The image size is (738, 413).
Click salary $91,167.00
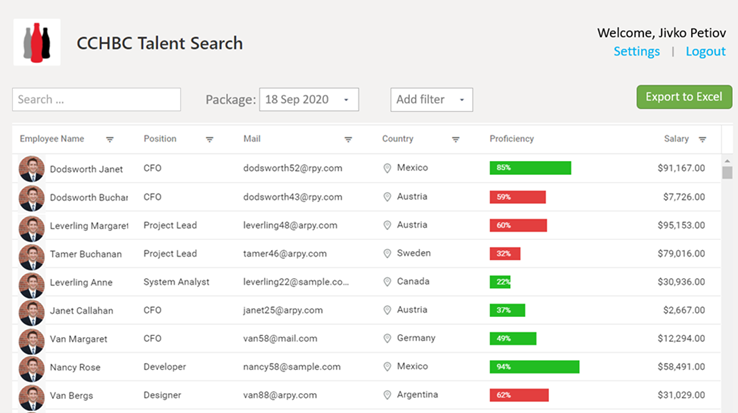pos(681,168)
